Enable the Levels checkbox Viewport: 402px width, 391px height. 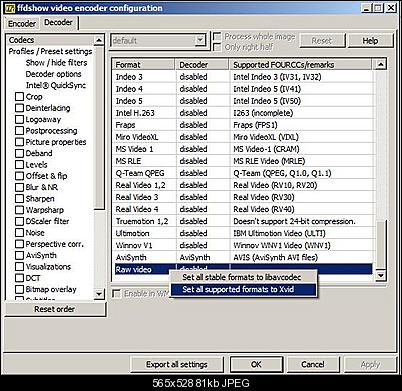coord(19,165)
